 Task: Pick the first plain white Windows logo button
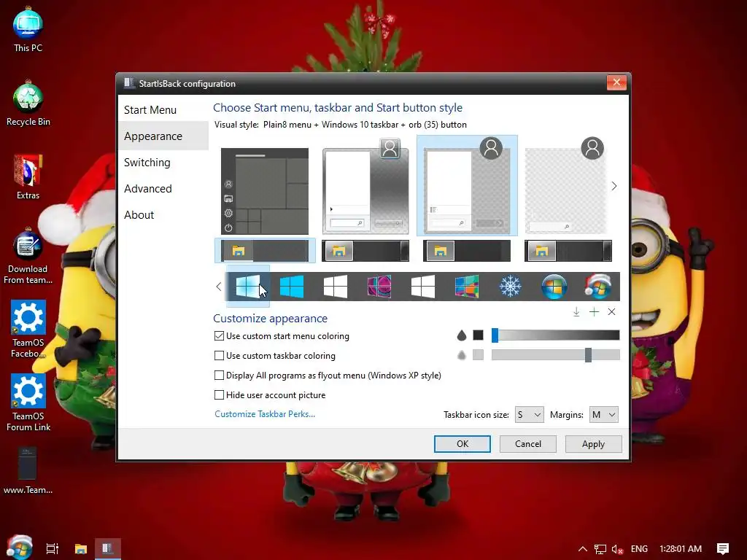point(336,287)
